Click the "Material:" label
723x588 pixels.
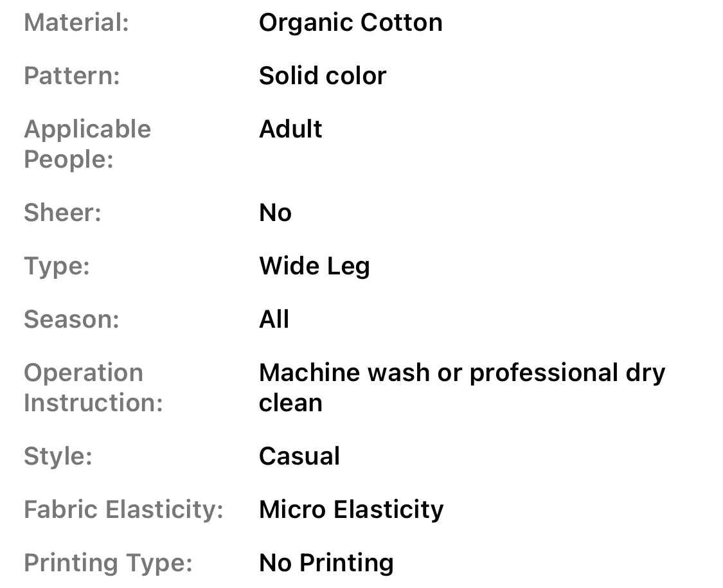coord(76,23)
